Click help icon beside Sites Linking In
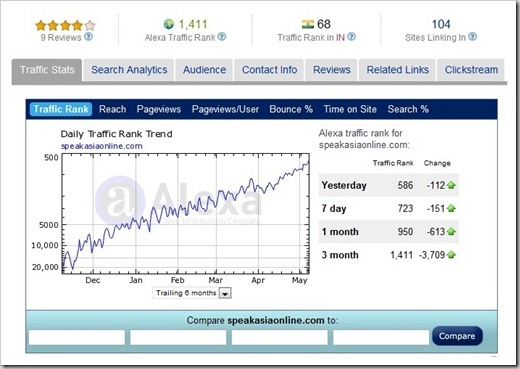This screenshot has width=520, height=369. (x=472, y=37)
